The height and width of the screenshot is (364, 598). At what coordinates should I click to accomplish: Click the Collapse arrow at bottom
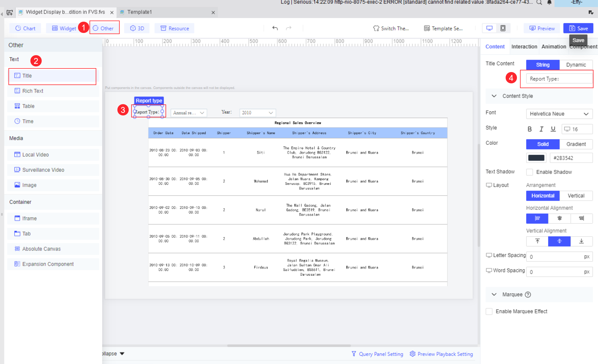[122, 354]
